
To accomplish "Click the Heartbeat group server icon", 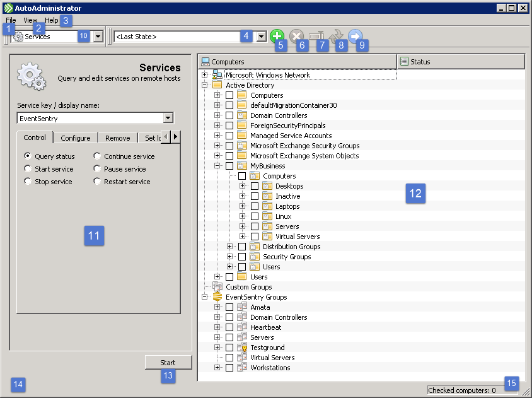I will click(242, 327).
